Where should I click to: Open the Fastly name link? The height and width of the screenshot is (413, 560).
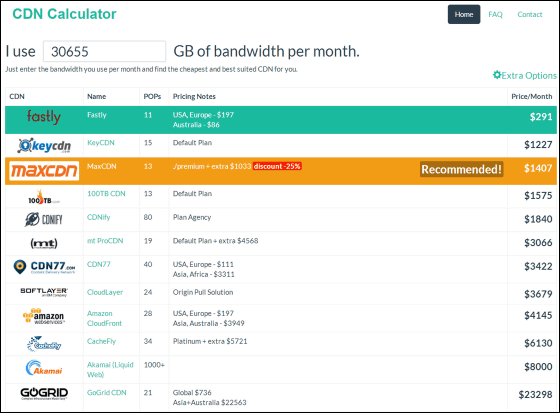[x=97, y=115]
